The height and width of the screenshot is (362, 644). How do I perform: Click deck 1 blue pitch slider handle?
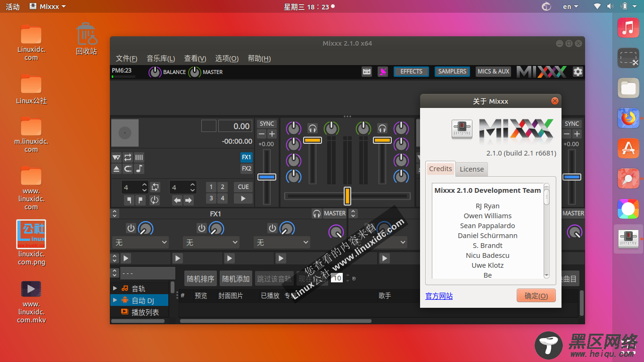[266, 177]
